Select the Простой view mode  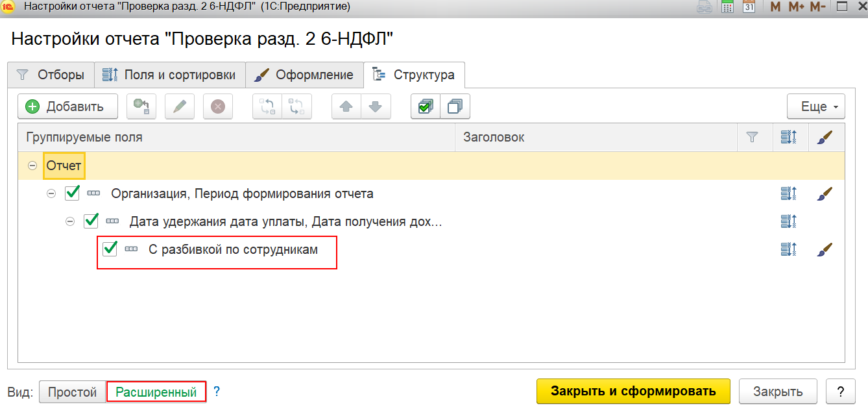(72, 392)
